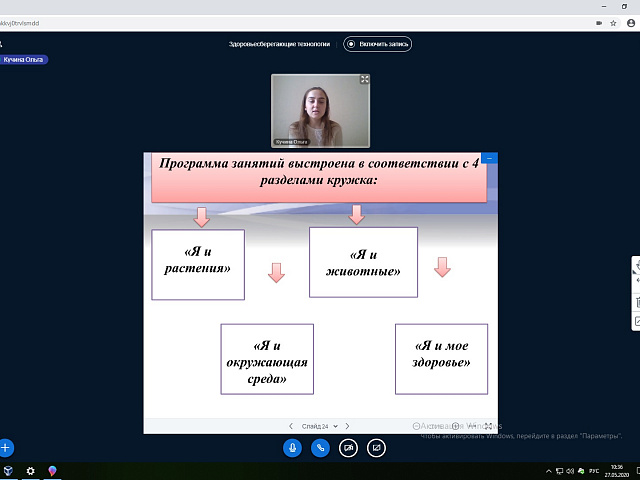
Task: Make Кучина Ольга webcam fullscreen
Action: (x=364, y=80)
